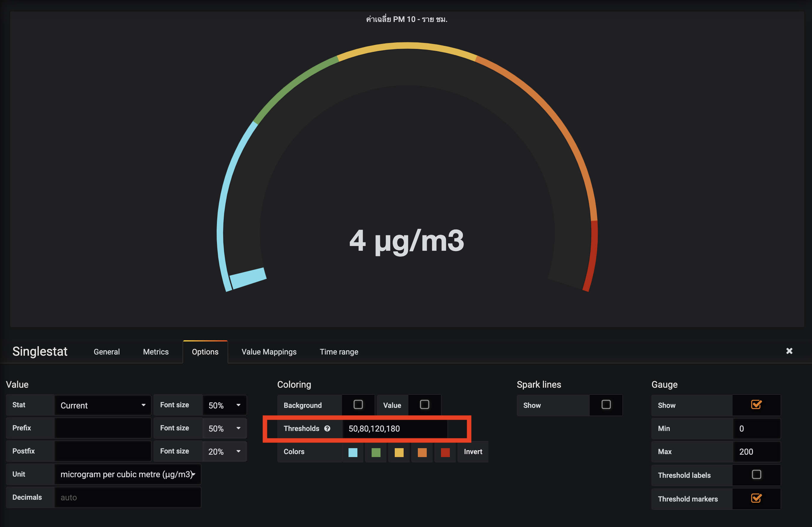The height and width of the screenshot is (527, 812).
Task: Switch to the Metrics tab
Action: point(156,352)
